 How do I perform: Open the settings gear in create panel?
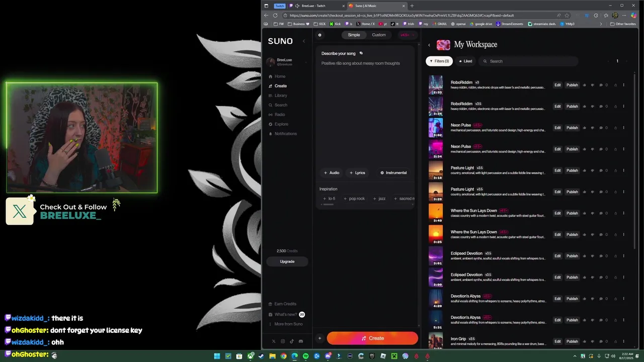[x=319, y=35]
